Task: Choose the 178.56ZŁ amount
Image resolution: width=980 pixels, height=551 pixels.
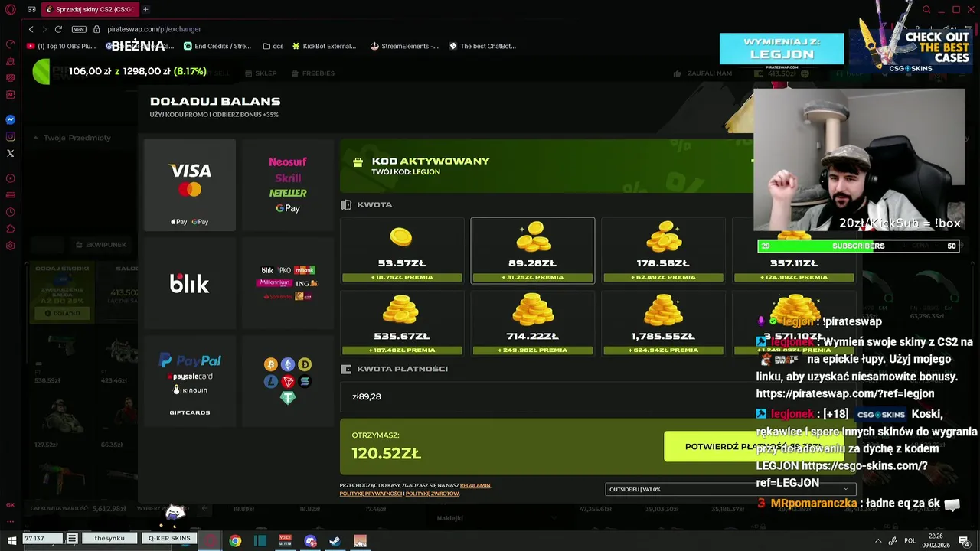Action: pos(663,250)
